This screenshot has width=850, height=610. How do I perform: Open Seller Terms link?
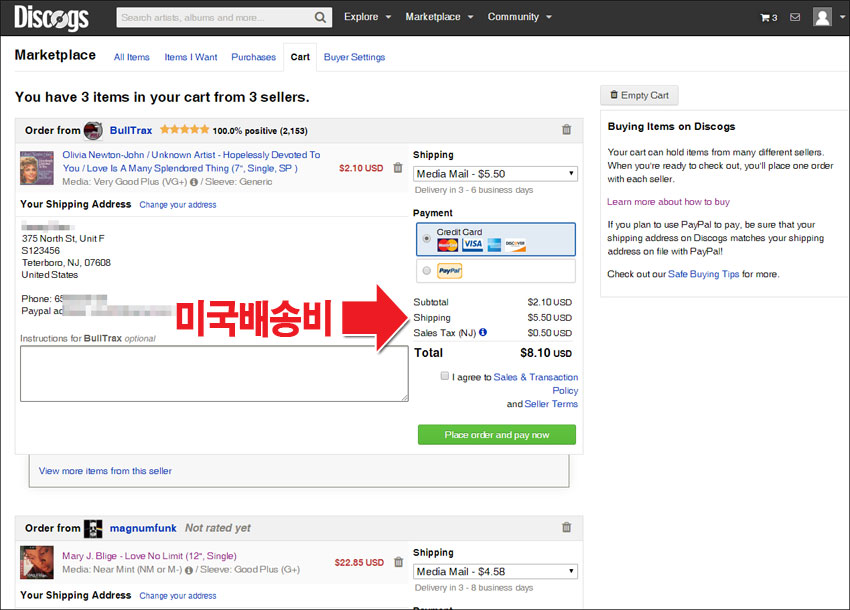click(551, 404)
